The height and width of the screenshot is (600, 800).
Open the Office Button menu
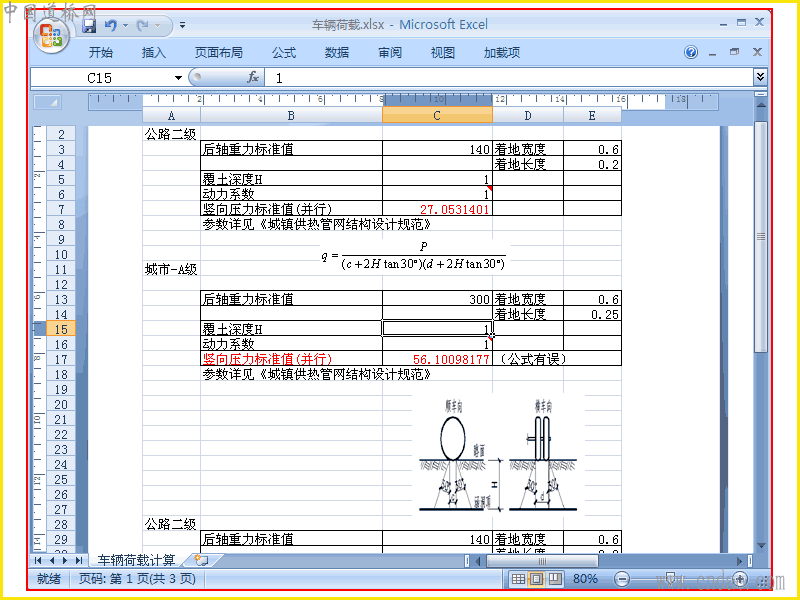(x=51, y=36)
